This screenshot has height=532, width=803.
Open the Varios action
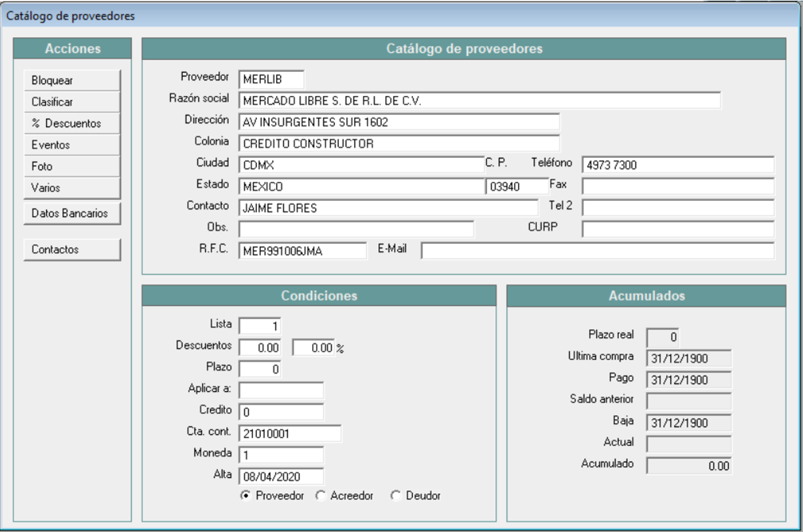(x=72, y=187)
